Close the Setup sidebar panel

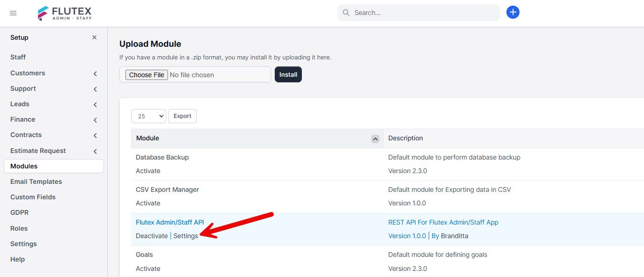[x=95, y=37]
